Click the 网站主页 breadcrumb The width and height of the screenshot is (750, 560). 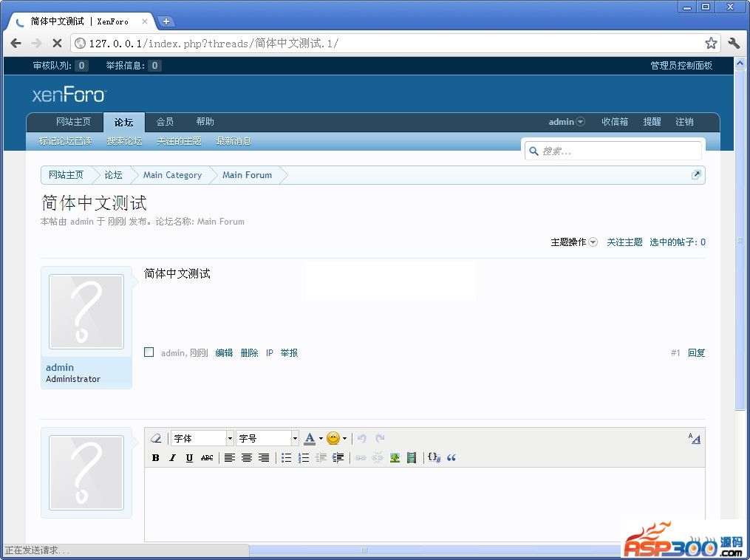(66, 175)
